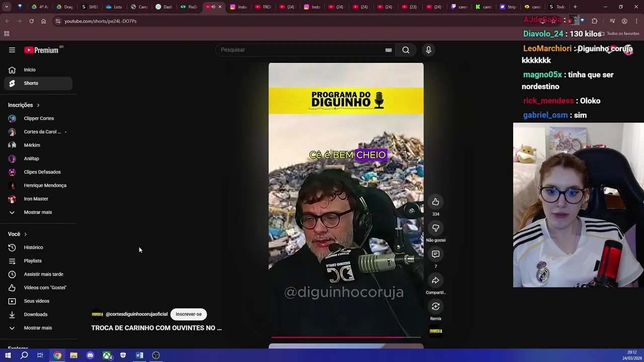Open a new browser tab
This screenshot has height=362, width=644.
(575, 7)
